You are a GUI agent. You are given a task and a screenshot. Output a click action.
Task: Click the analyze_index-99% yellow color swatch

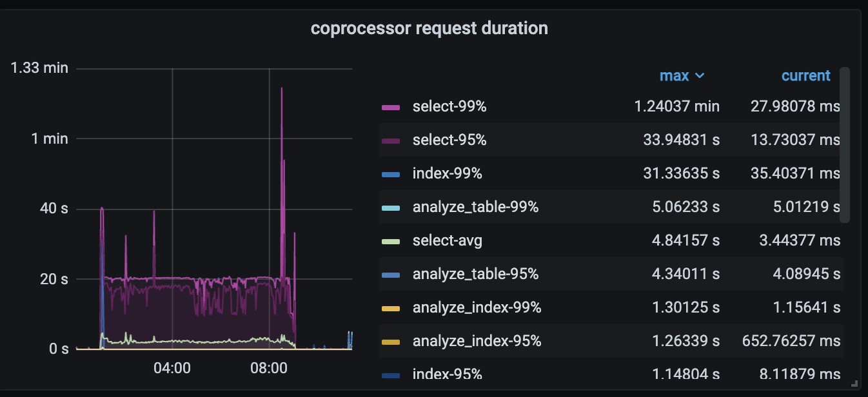coord(391,308)
